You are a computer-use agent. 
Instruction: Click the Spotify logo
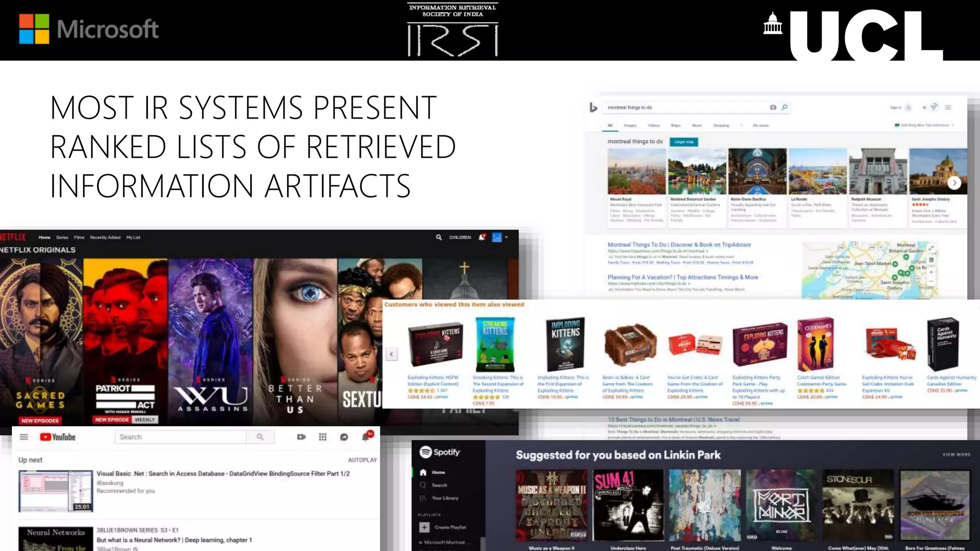click(440, 452)
